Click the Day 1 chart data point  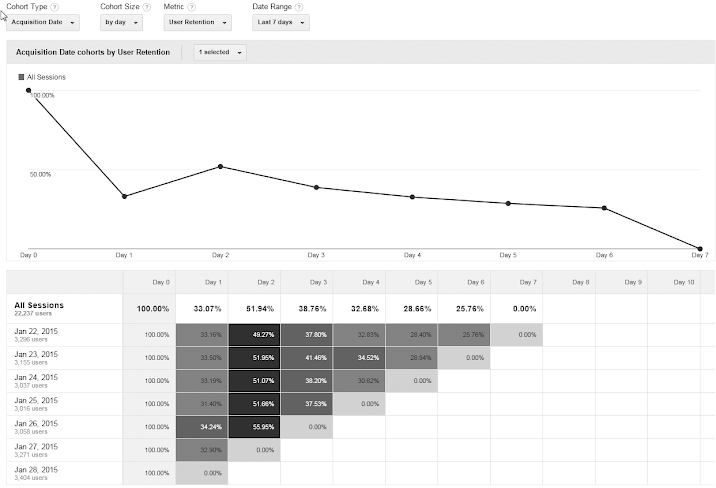124,196
